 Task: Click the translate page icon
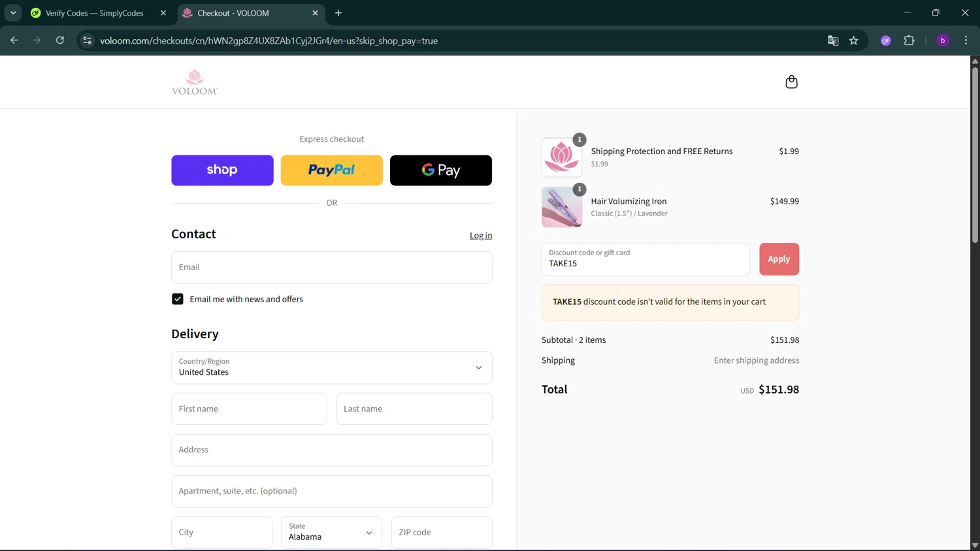tap(833, 40)
